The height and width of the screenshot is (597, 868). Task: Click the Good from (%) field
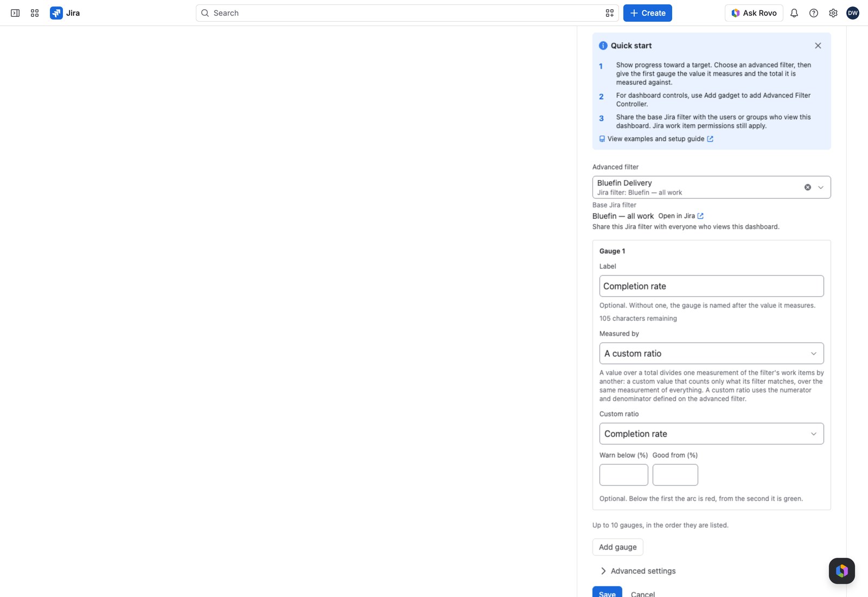[675, 475]
